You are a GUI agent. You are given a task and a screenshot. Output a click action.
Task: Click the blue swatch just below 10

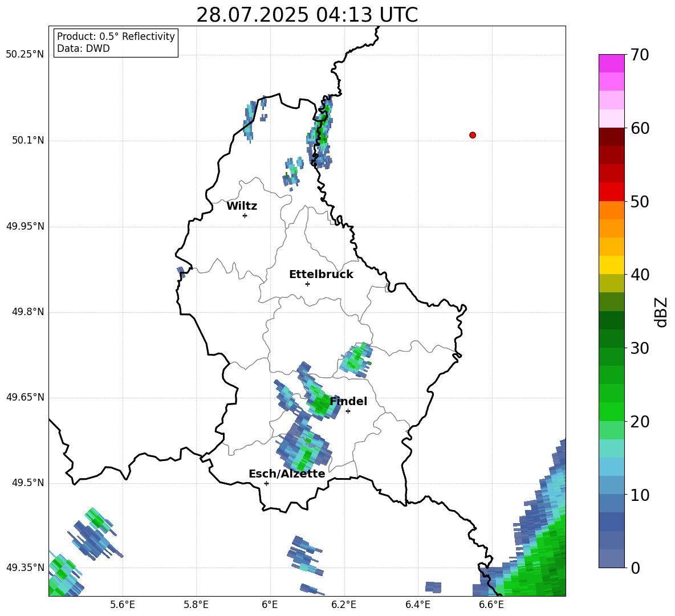pyautogui.click(x=611, y=503)
